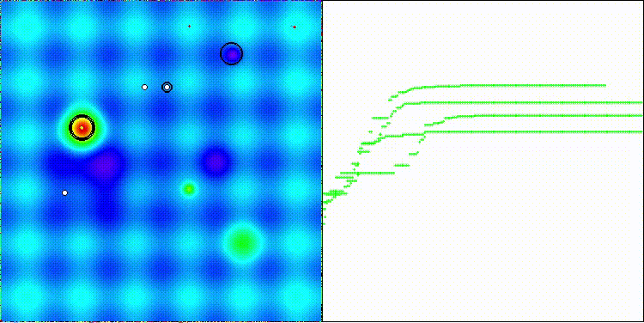
Task: Click the white dot with double ring
Action: [x=167, y=87]
